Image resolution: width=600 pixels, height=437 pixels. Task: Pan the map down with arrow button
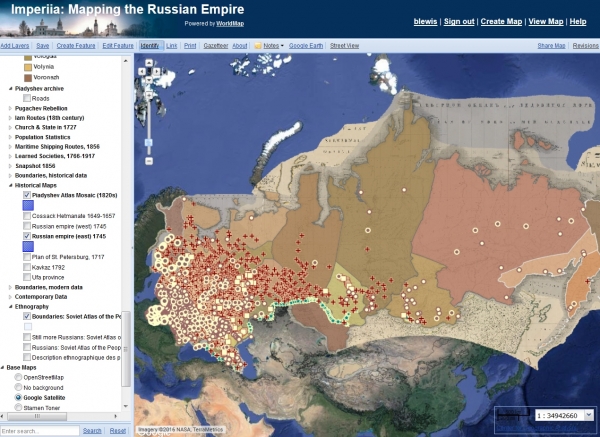[x=149, y=80]
